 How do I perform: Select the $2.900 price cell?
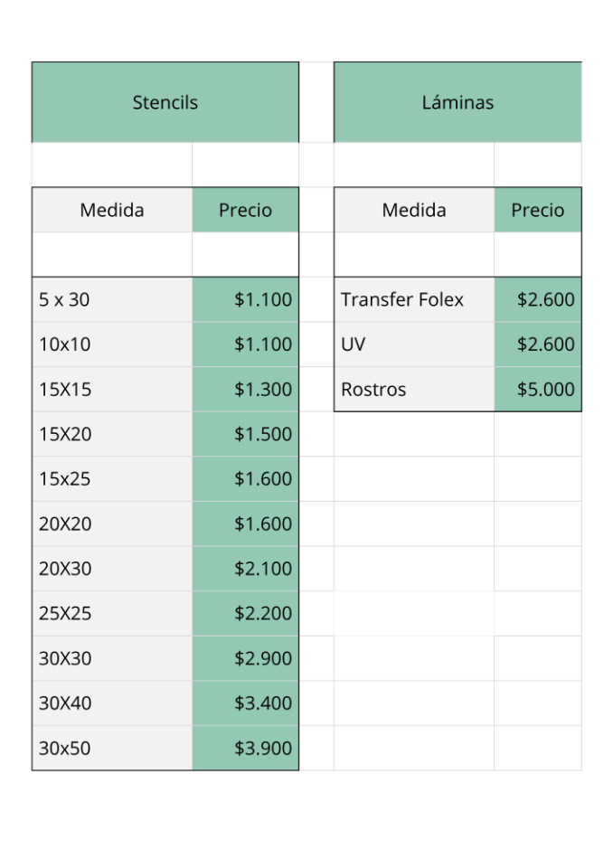245,658
